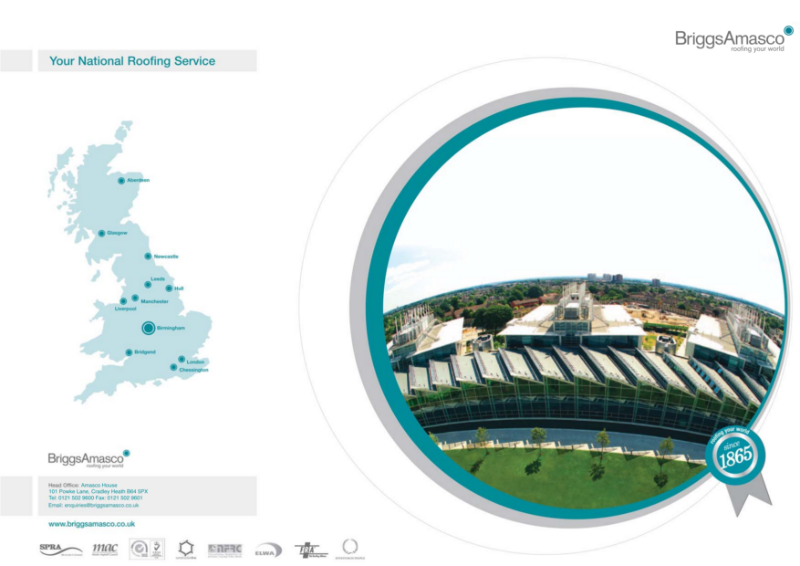
Task: Click the Hull map marker dot
Action: click(x=169, y=288)
